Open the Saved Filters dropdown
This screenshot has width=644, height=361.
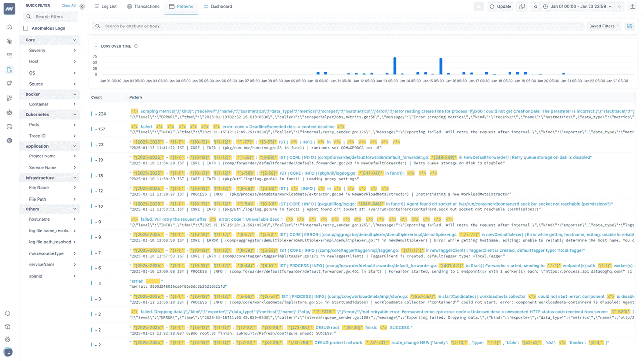[604, 26]
